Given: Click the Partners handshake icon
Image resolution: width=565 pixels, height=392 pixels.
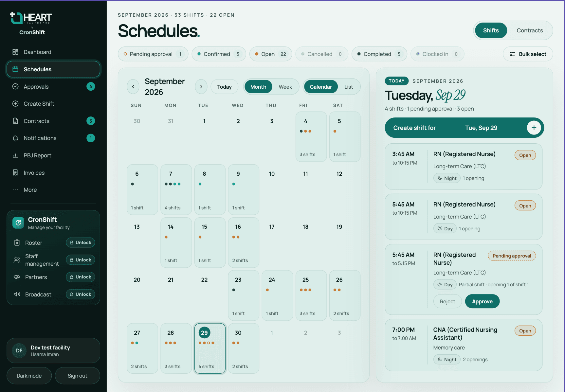Looking at the screenshot, I should (x=17, y=277).
